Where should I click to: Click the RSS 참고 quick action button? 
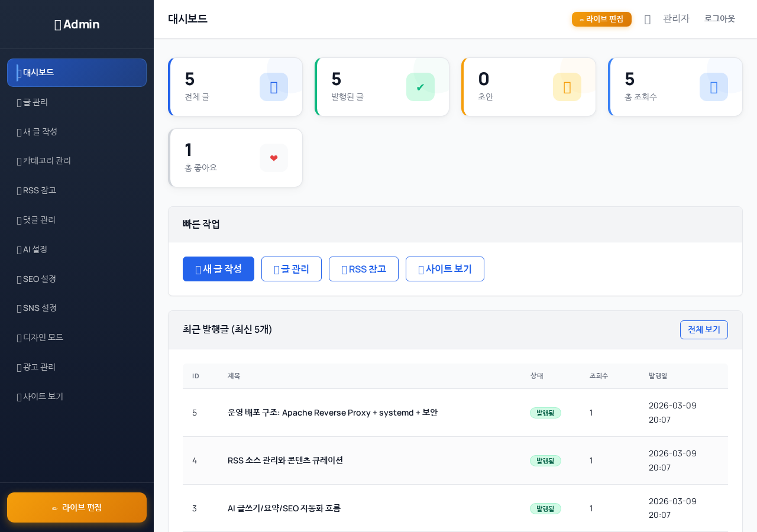(363, 269)
